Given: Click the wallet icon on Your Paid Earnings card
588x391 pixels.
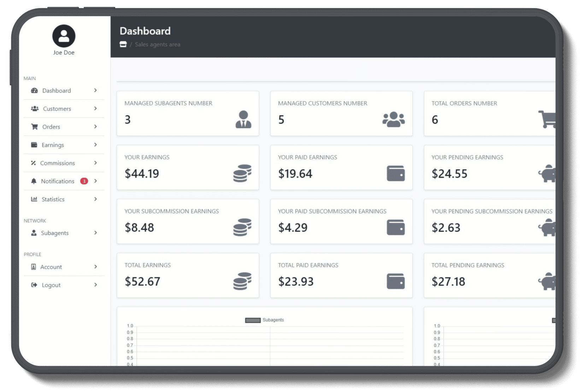Looking at the screenshot, I should pyautogui.click(x=395, y=173).
